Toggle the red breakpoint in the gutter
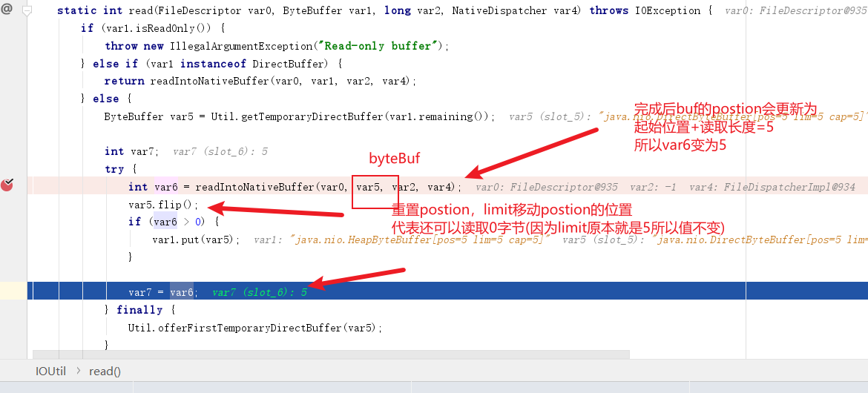Image resolution: width=868 pixels, height=393 pixels. click(7, 185)
